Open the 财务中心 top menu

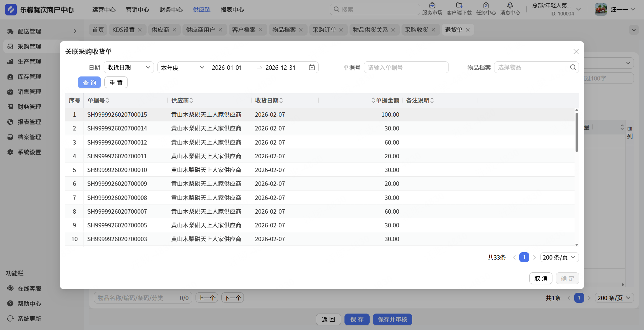pos(171,10)
